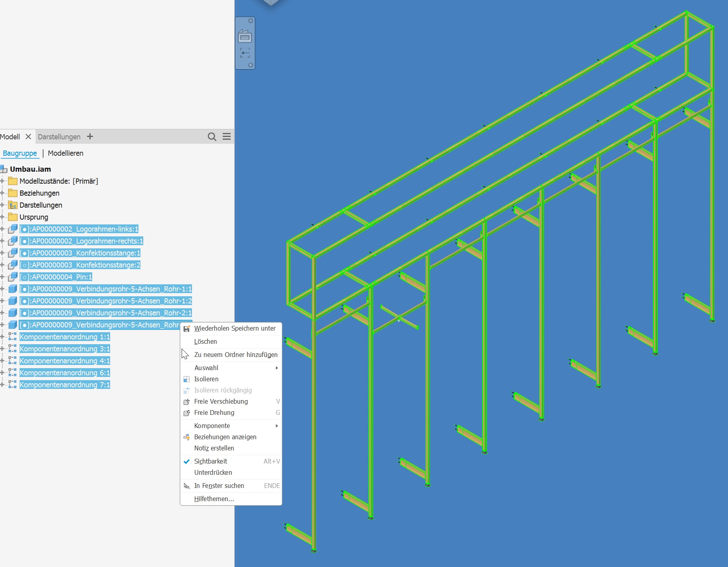Open the browser settings hamburger icon
Image resolution: width=728 pixels, height=567 pixels.
(x=226, y=137)
